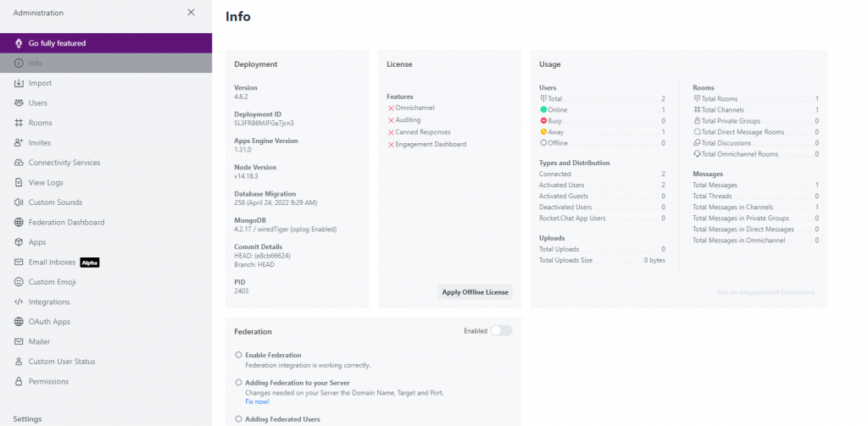Select the Enable Federation step circle

point(239,355)
